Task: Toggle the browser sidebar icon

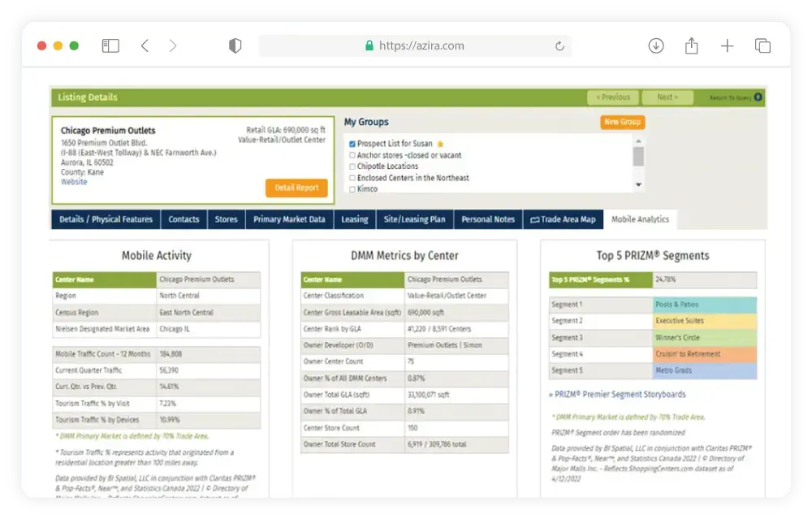Action: (110, 45)
